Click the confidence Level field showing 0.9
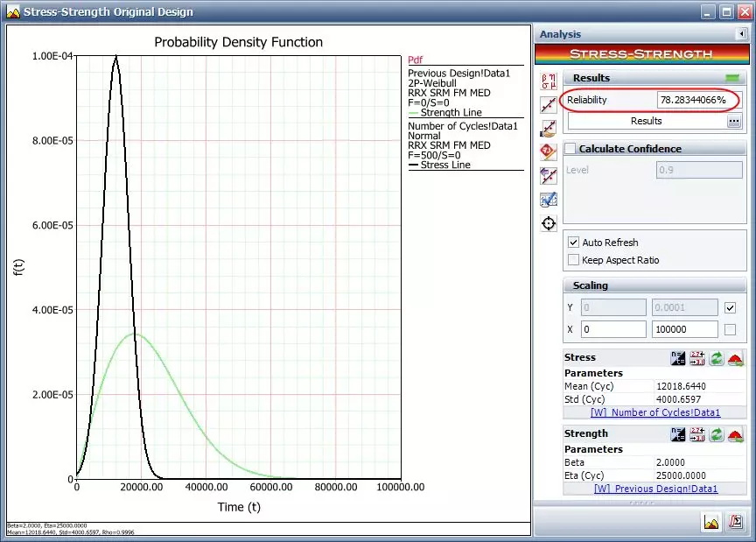756x542 pixels. 699,170
